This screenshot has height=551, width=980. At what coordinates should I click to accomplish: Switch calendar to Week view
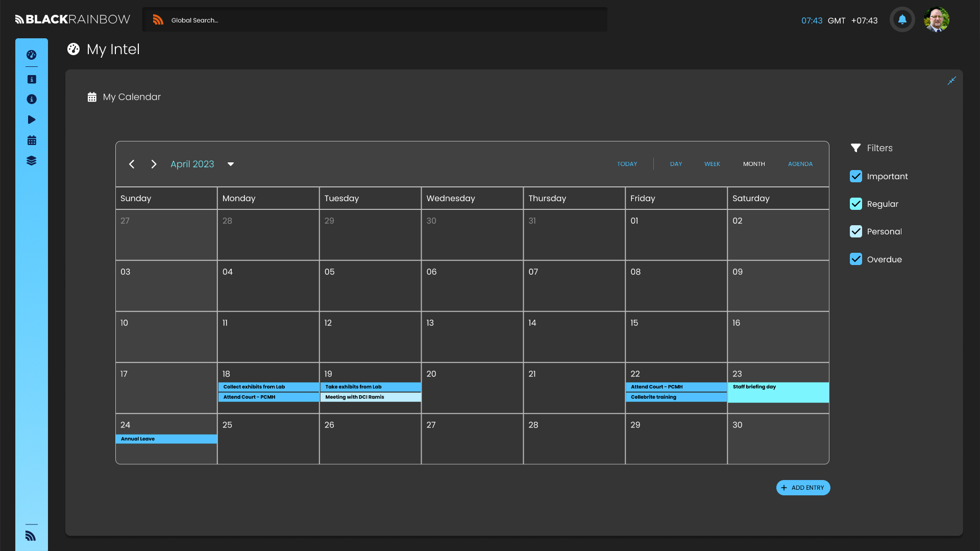pos(712,164)
